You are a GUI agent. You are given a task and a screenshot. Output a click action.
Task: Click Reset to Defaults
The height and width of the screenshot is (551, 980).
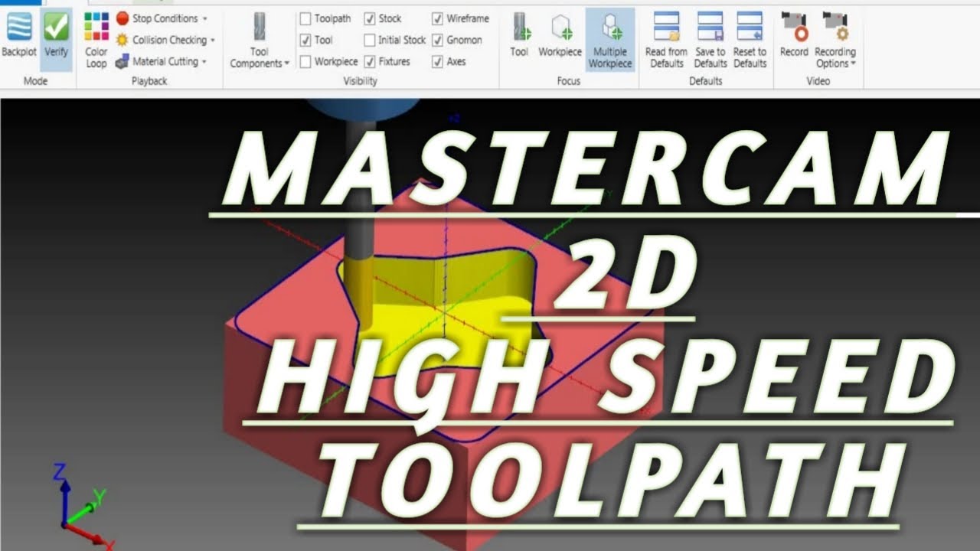(x=750, y=40)
